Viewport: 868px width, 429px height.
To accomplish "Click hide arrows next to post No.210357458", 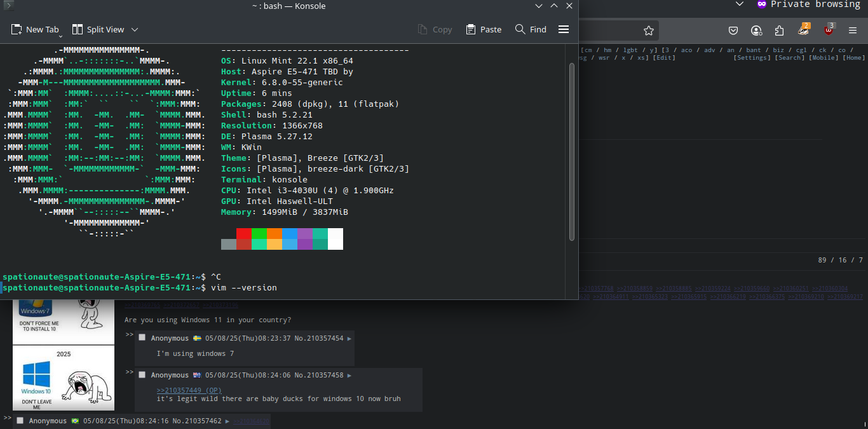I will coord(130,371).
